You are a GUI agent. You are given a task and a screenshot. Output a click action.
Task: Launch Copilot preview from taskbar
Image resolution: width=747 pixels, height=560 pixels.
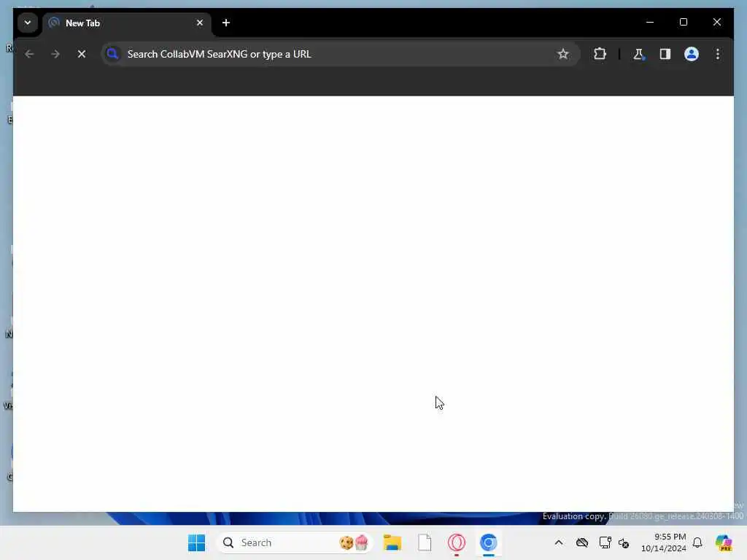coord(724,542)
